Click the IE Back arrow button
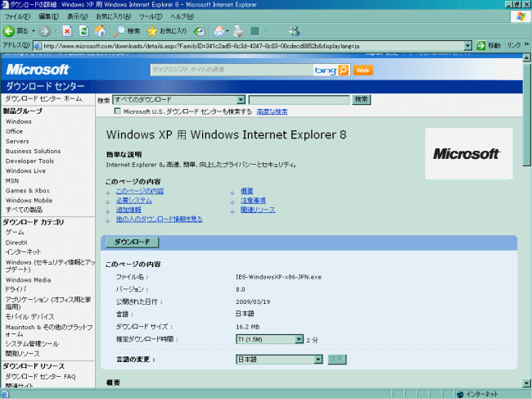 point(9,31)
